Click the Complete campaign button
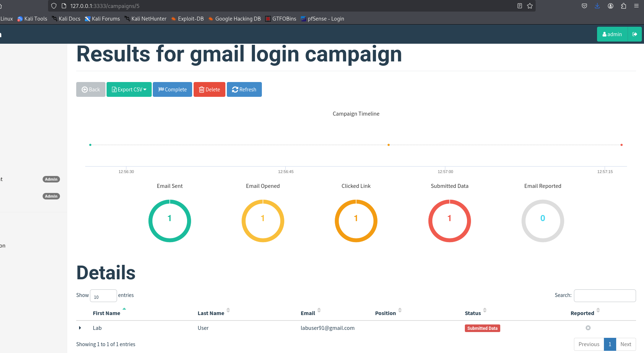This screenshot has height=353, width=644. (x=172, y=89)
